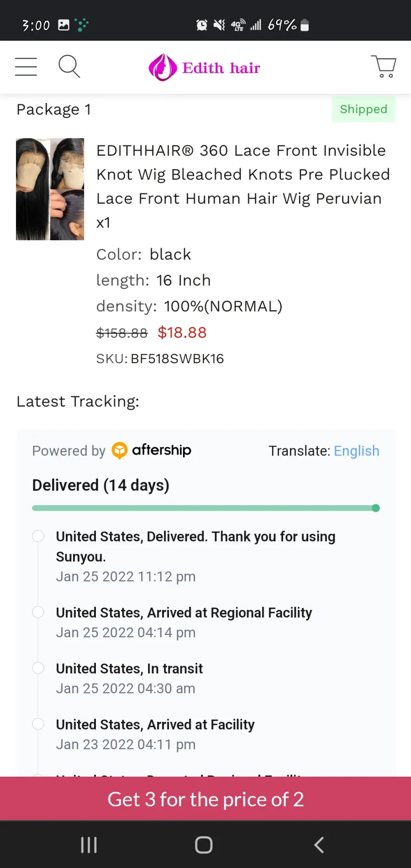411x868 pixels.
Task: Open the shopping cart
Action: tap(384, 67)
